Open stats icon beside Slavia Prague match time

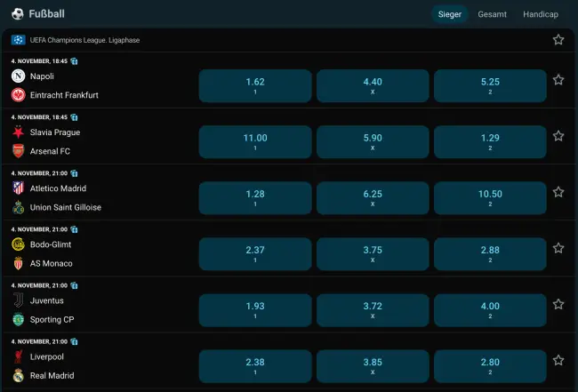point(74,117)
